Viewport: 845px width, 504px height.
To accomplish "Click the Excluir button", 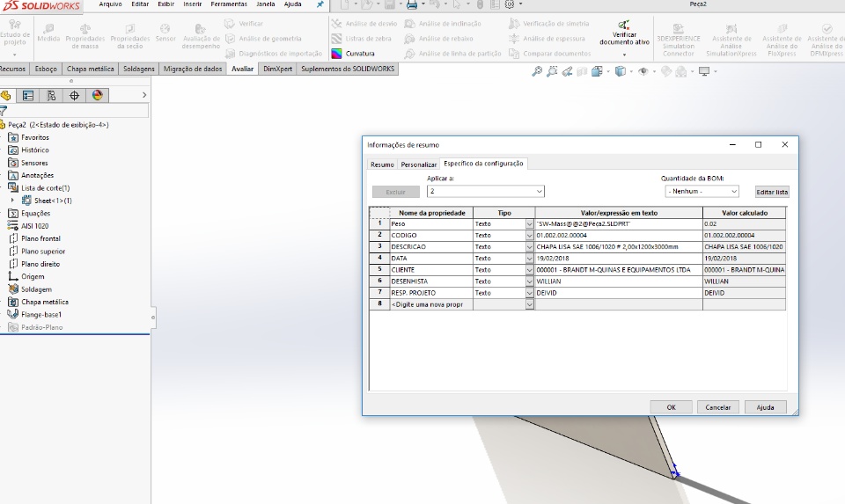I will coord(395,192).
